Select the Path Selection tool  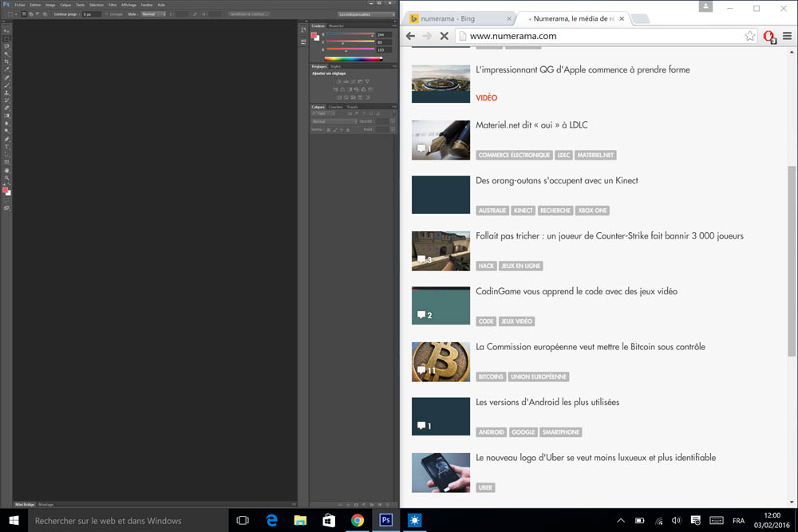point(6,155)
